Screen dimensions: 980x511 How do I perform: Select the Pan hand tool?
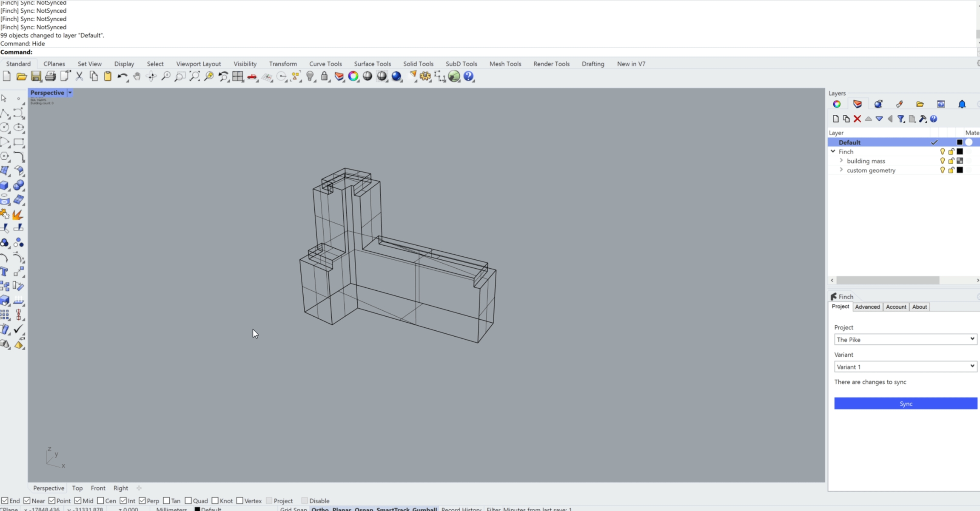point(137,77)
